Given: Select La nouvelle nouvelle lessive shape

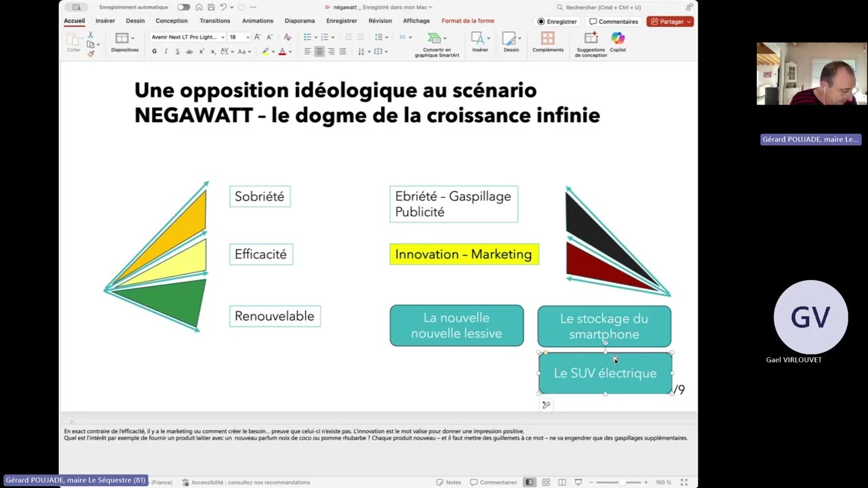Looking at the screenshot, I should pyautogui.click(x=456, y=325).
